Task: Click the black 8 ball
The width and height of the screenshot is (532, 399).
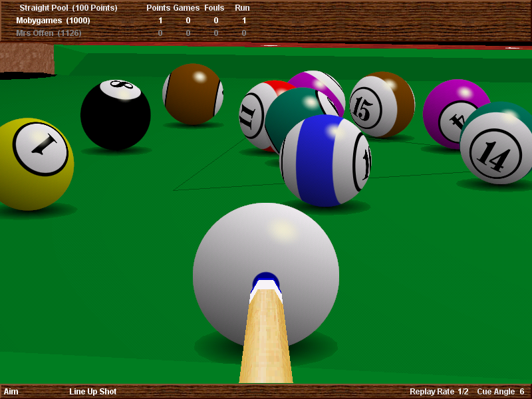Action: (x=115, y=115)
